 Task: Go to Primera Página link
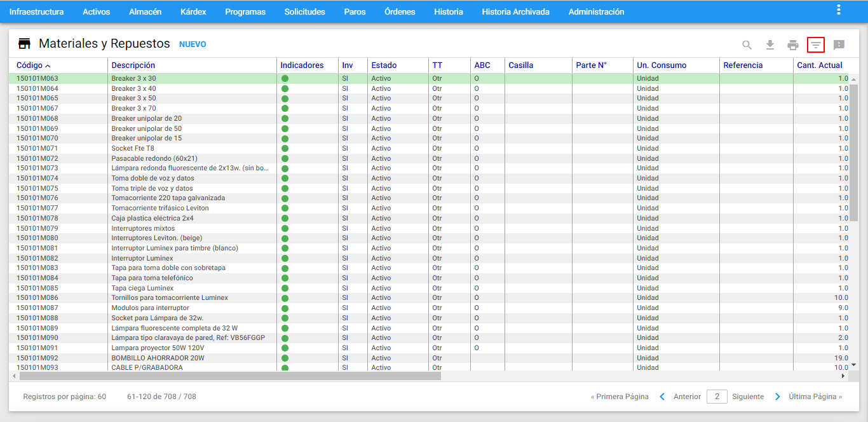[620, 397]
